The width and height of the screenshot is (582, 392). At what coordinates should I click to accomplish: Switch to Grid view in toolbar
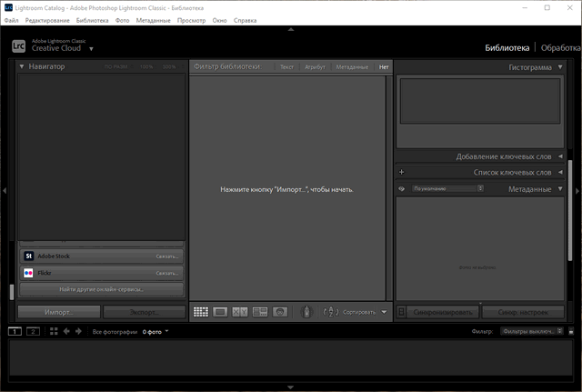coord(201,312)
